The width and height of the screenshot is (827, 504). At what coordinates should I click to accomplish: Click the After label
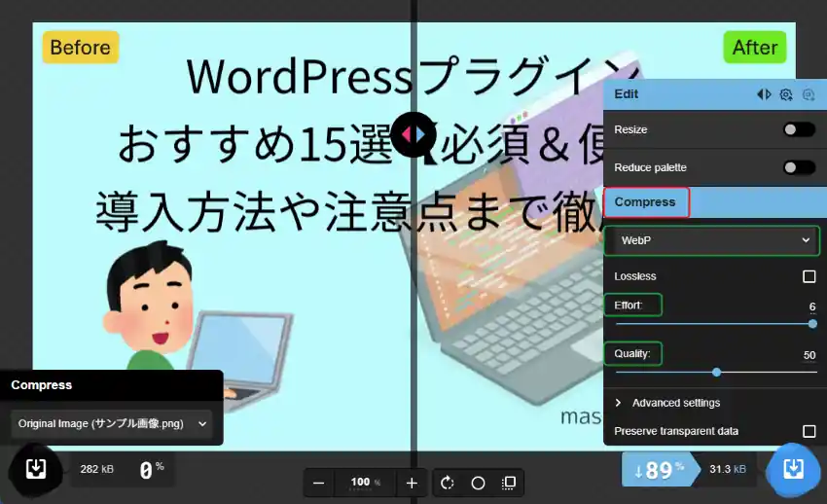point(755,48)
